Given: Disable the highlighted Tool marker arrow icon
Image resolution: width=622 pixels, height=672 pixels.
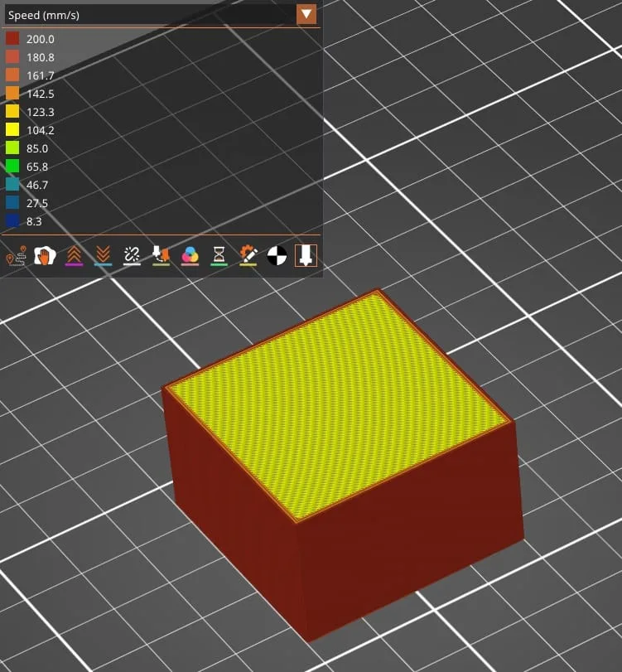Looking at the screenshot, I should [x=306, y=255].
